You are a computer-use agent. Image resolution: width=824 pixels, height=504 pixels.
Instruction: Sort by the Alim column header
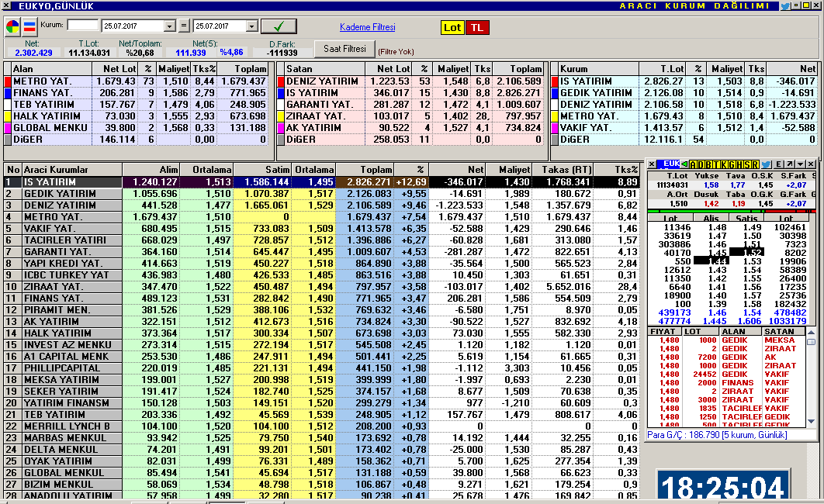click(x=151, y=170)
